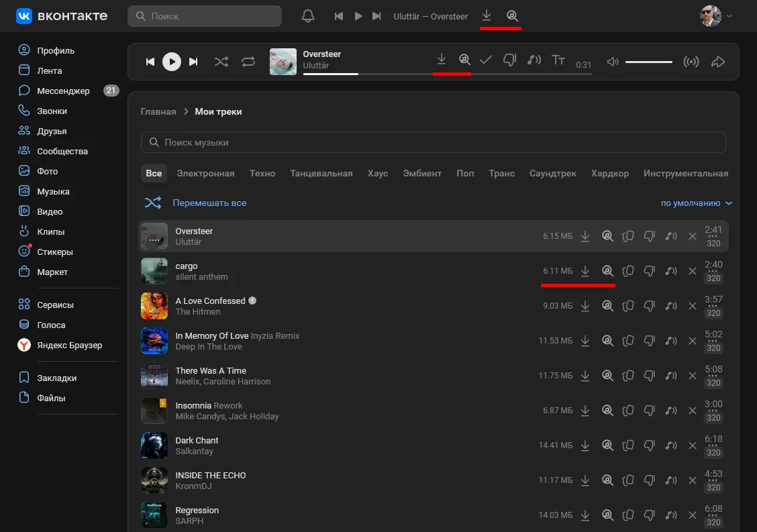Screen dimensions: 757x532
Task: Start broadcasting music with the radio-waves icon
Action: (x=691, y=62)
